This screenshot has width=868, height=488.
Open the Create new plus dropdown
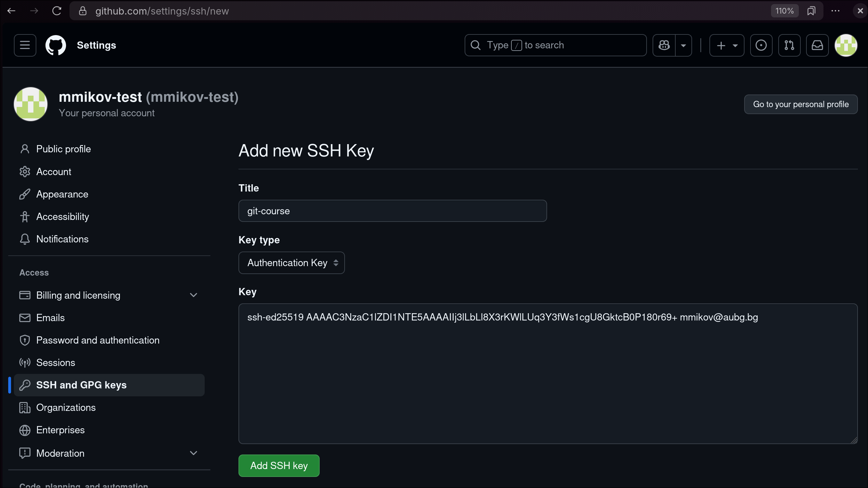[x=726, y=45]
